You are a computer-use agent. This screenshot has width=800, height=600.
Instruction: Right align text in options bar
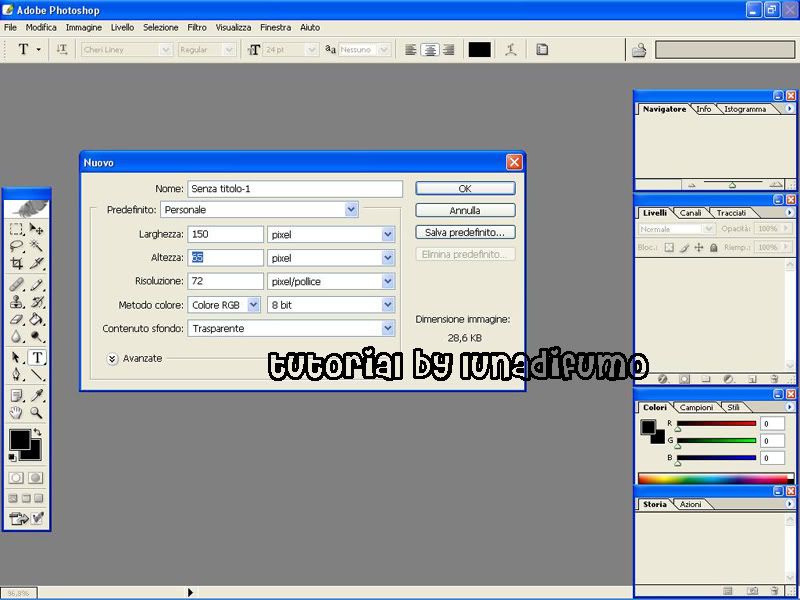pos(448,49)
